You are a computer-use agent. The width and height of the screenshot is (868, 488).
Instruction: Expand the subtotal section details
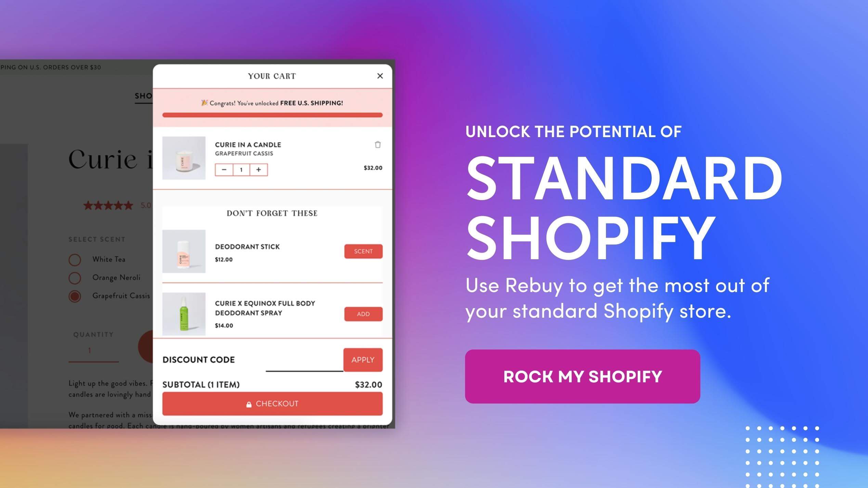pos(201,384)
